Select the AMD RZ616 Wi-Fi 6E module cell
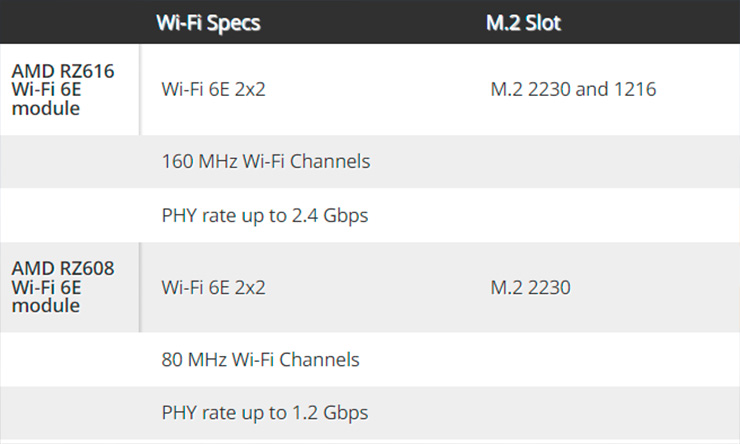Viewport: 740px width, 444px height. pos(70,90)
